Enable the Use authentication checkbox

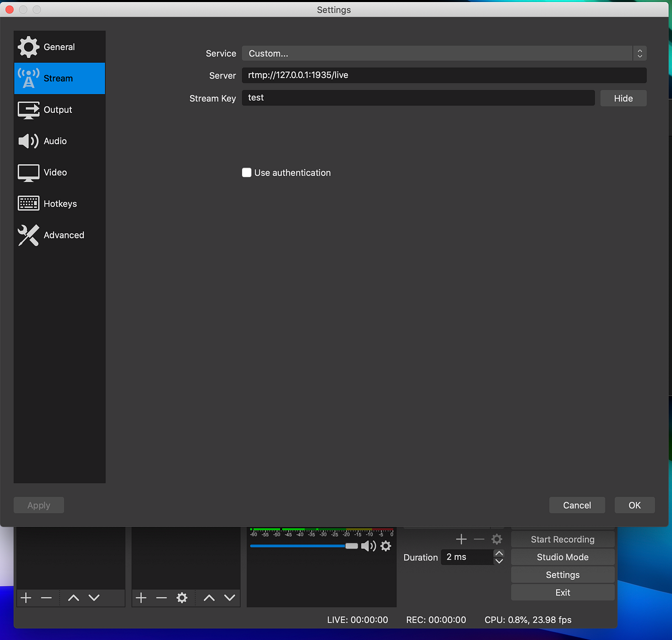click(246, 172)
